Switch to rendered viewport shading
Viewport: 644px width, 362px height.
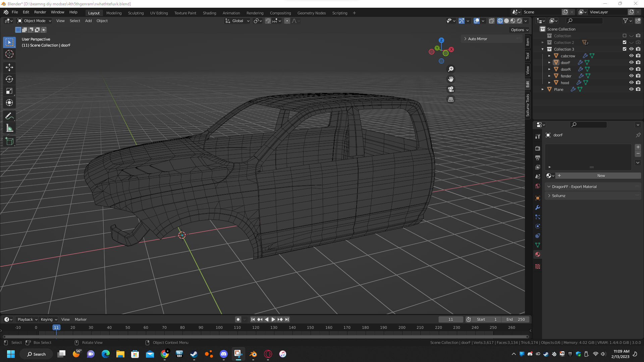pyautogui.click(x=519, y=21)
